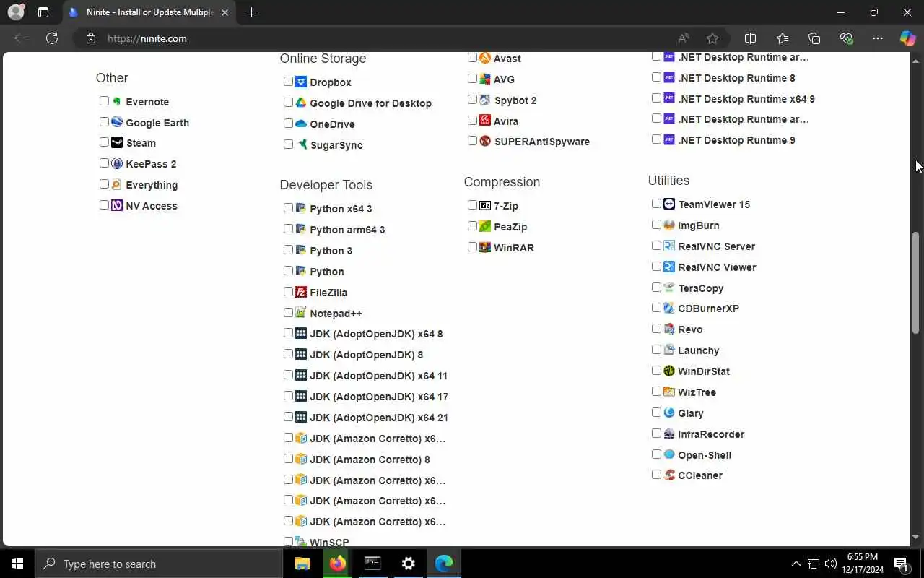Open Firefox from the taskbar

click(337, 564)
